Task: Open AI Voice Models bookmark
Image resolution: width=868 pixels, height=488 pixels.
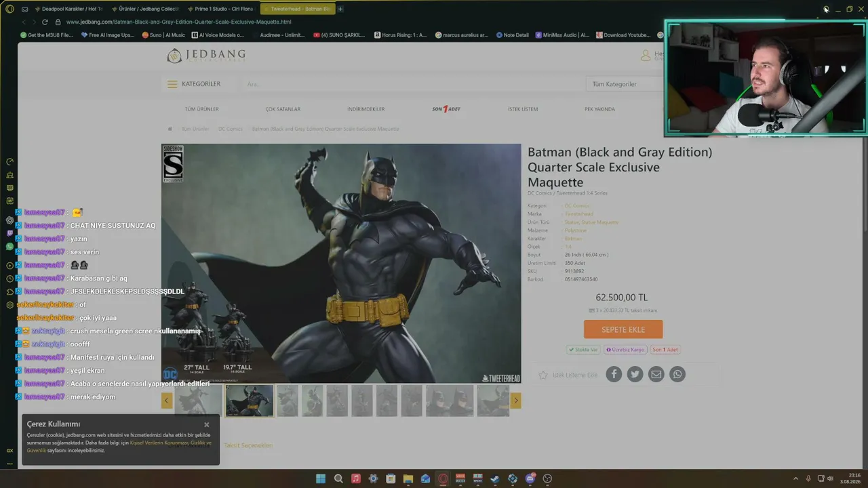Action: [x=218, y=35]
